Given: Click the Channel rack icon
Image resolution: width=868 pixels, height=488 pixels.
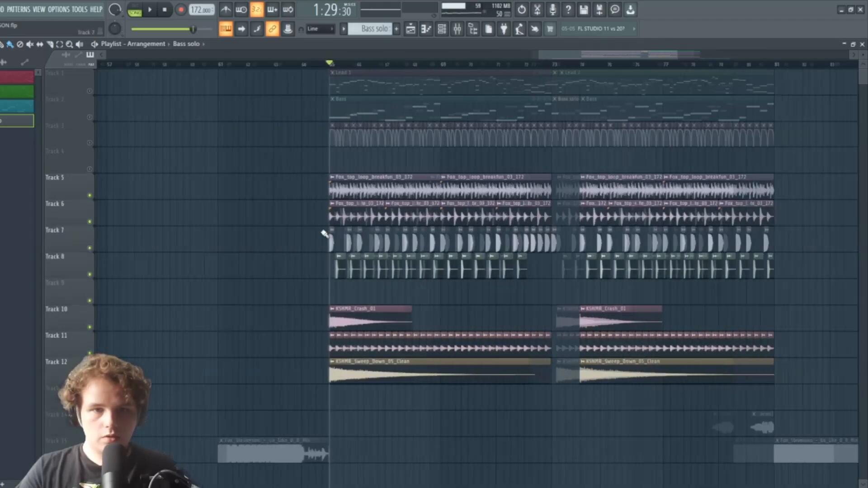Looking at the screenshot, I should (x=442, y=29).
